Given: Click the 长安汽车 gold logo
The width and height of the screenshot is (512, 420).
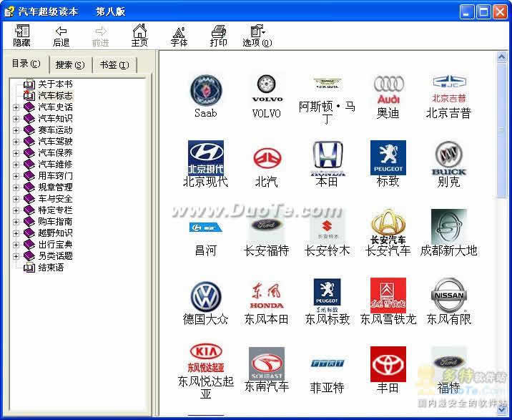Looking at the screenshot, I should click(x=388, y=226).
